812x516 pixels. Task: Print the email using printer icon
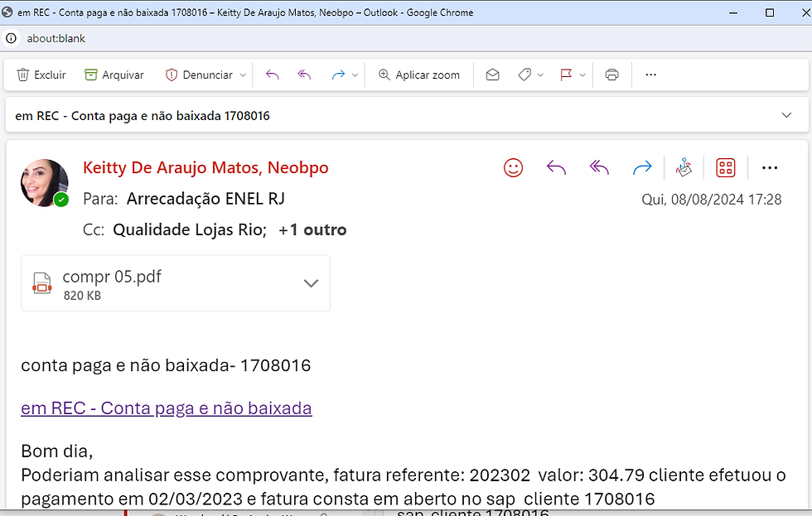(x=611, y=75)
